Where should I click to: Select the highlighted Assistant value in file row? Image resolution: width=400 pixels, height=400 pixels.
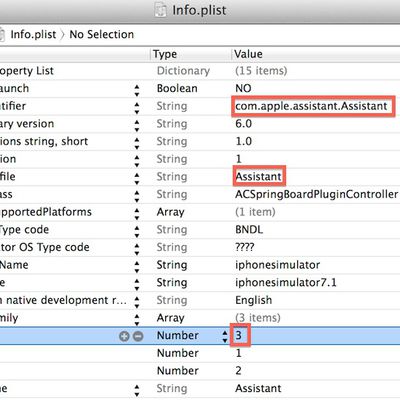tap(258, 177)
